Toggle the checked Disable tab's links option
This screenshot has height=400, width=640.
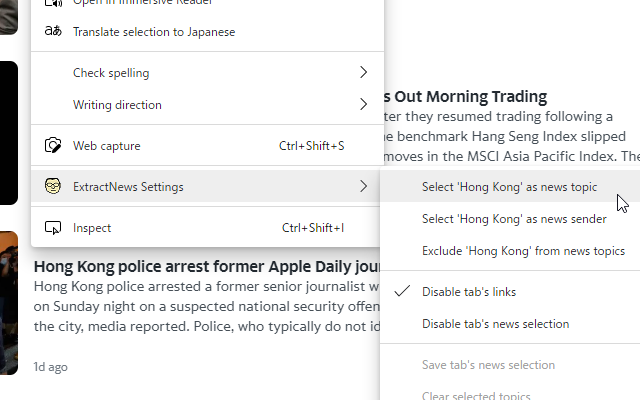(469, 292)
